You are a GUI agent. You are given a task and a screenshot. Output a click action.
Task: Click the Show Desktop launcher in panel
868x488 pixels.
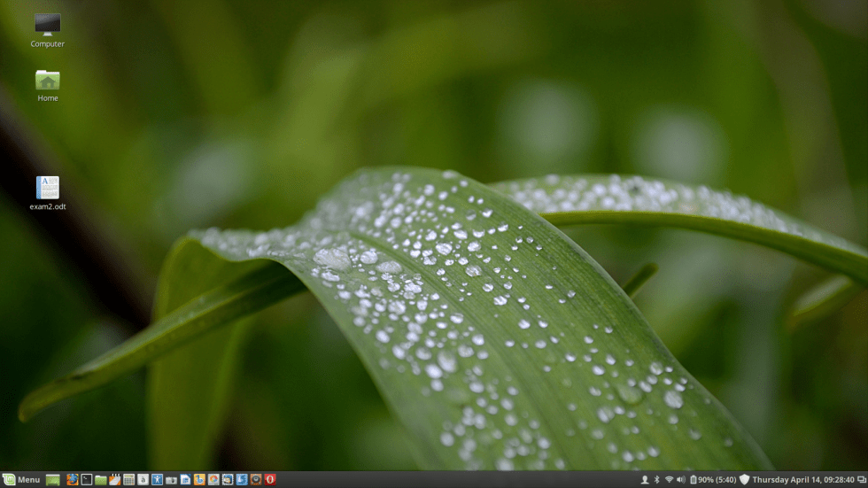coord(53,479)
